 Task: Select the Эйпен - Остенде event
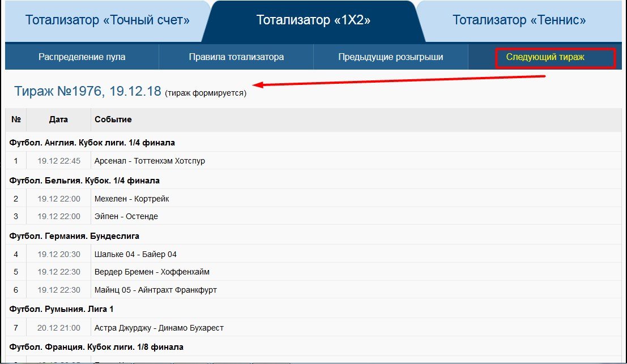point(126,216)
